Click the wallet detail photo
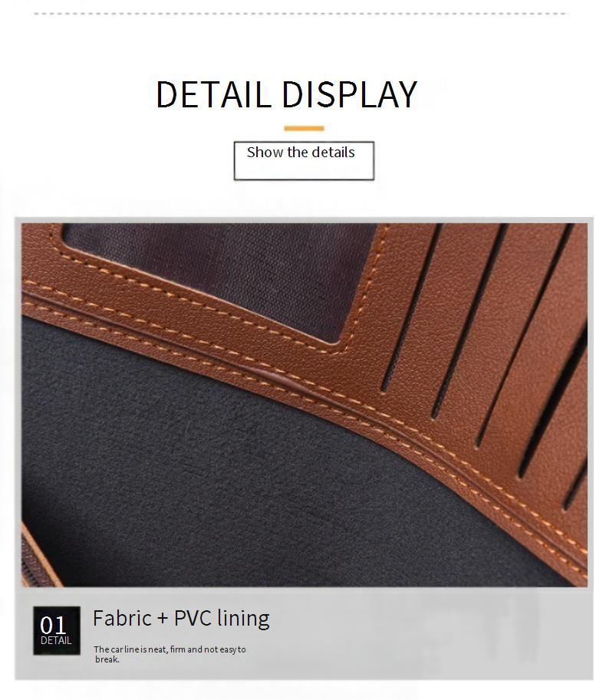 point(304,405)
